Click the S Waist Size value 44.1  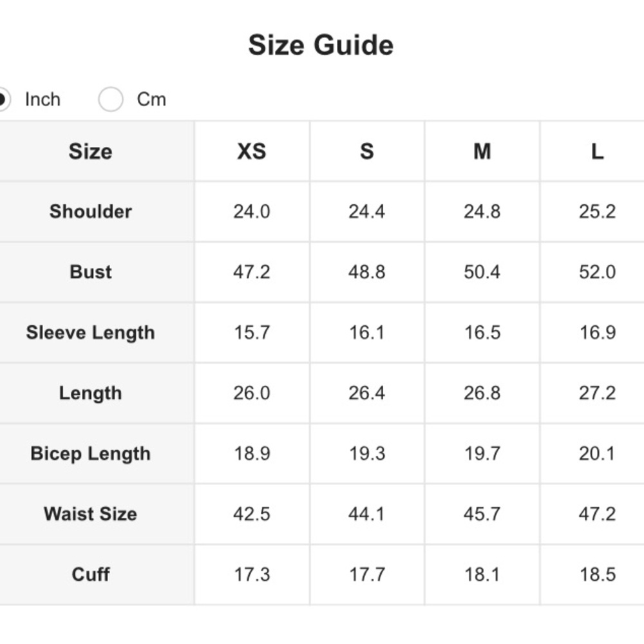(366, 514)
